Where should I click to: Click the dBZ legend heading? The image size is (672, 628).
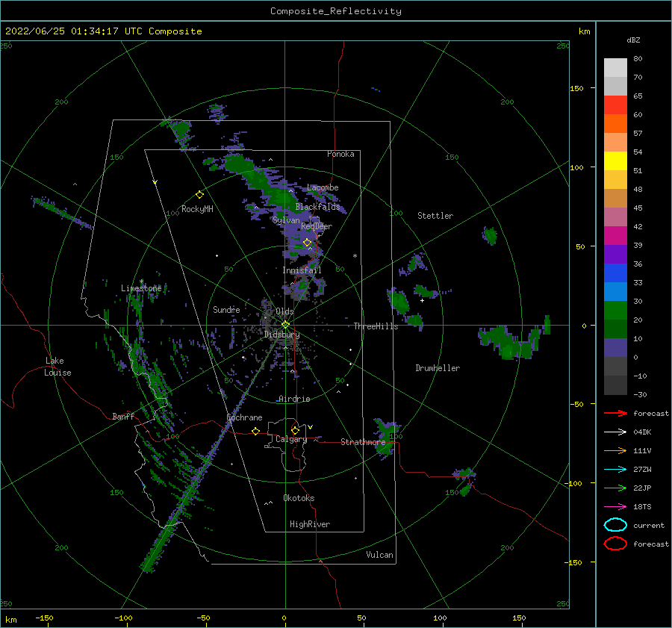tap(633, 40)
